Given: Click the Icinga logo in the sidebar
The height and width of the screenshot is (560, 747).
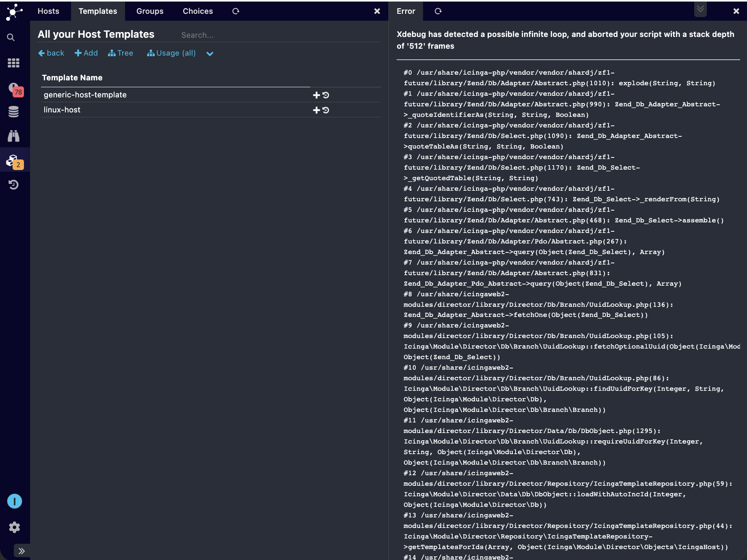Looking at the screenshot, I should pyautogui.click(x=14, y=12).
